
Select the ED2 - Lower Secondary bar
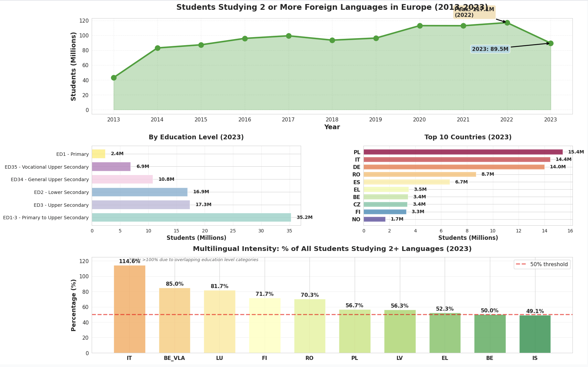[x=140, y=192]
